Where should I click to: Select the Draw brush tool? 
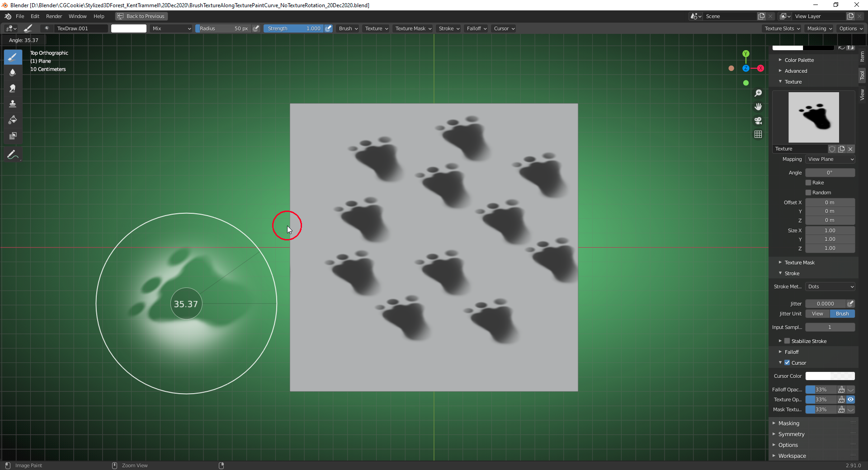coord(13,57)
